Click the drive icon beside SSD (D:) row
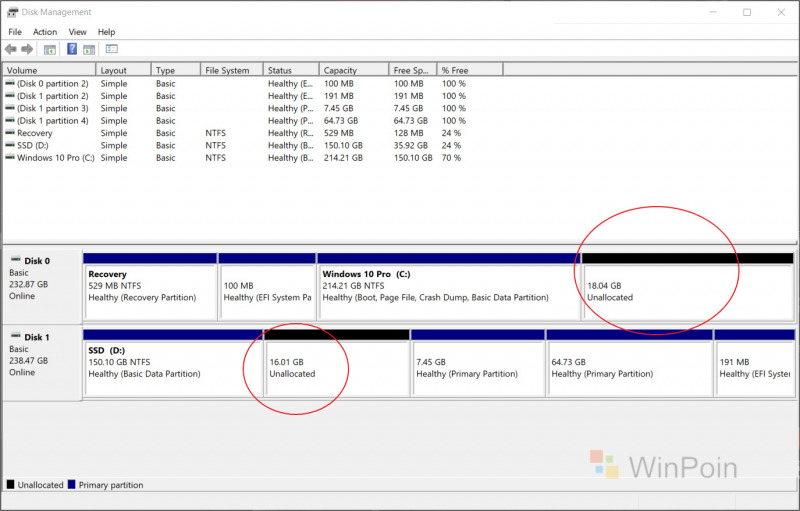800x511 pixels. [x=10, y=145]
